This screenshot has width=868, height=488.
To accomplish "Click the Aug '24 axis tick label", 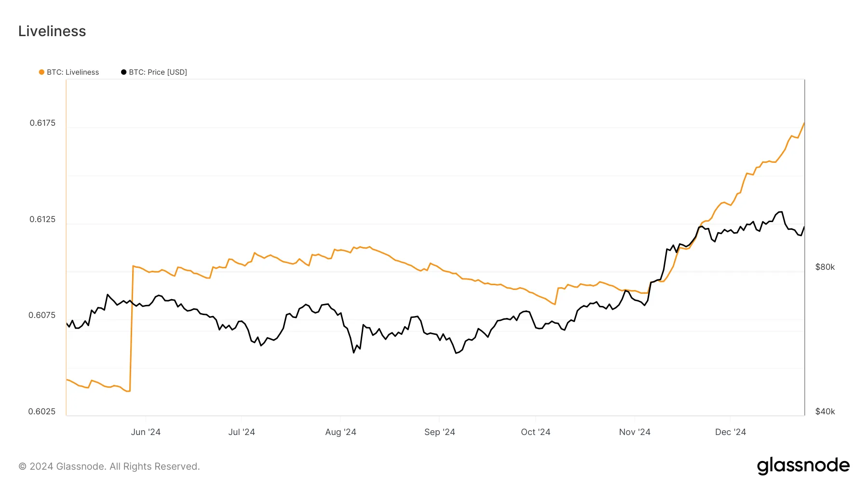I will click(x=340, y=432).
